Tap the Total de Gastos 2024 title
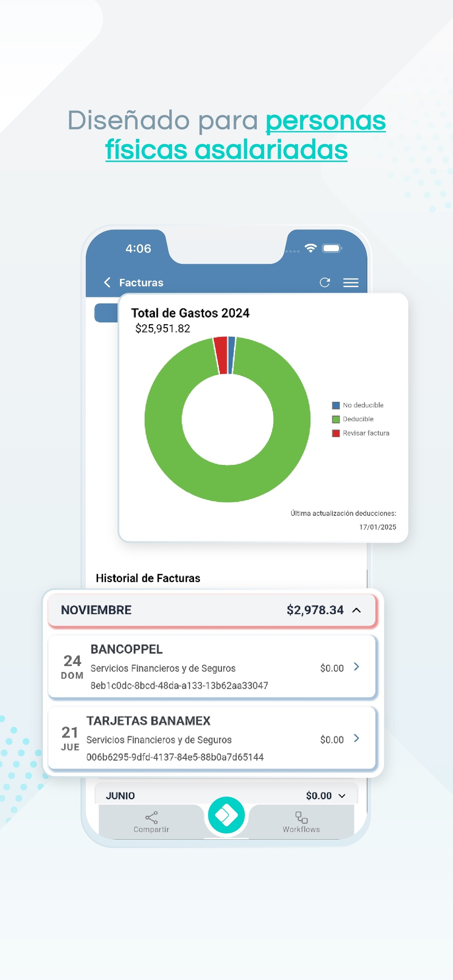 pos(190,313)
